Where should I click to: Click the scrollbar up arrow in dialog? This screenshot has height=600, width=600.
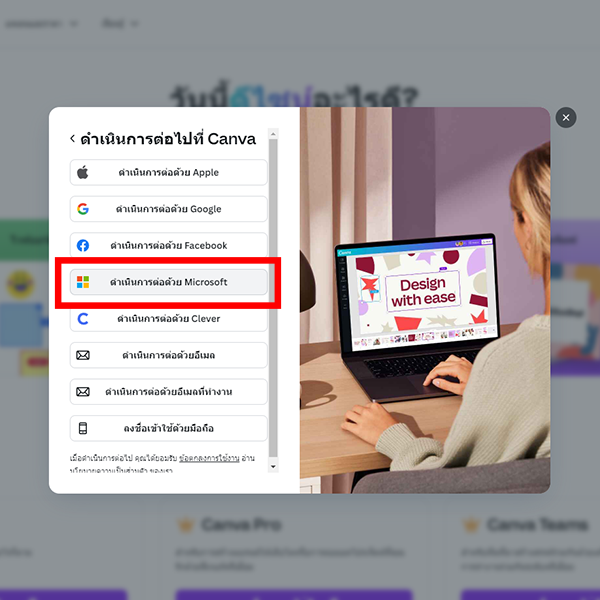[273, 134]
